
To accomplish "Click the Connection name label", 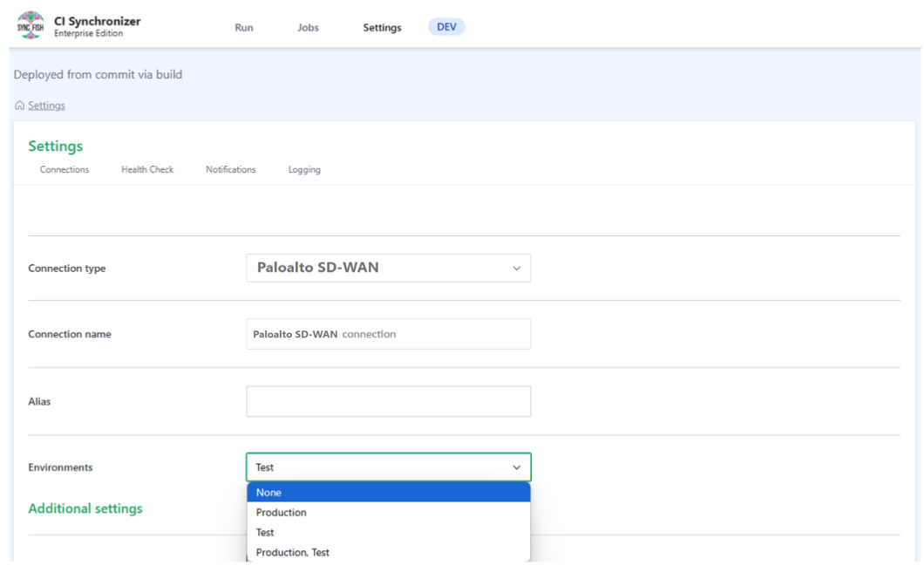I will (70, 334).
